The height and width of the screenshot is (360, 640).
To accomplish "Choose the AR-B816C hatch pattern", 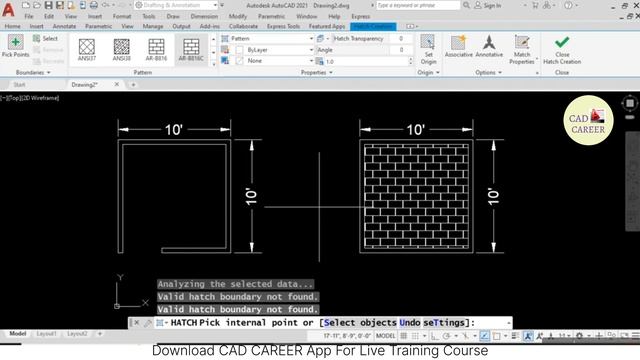I will [191, 49].
